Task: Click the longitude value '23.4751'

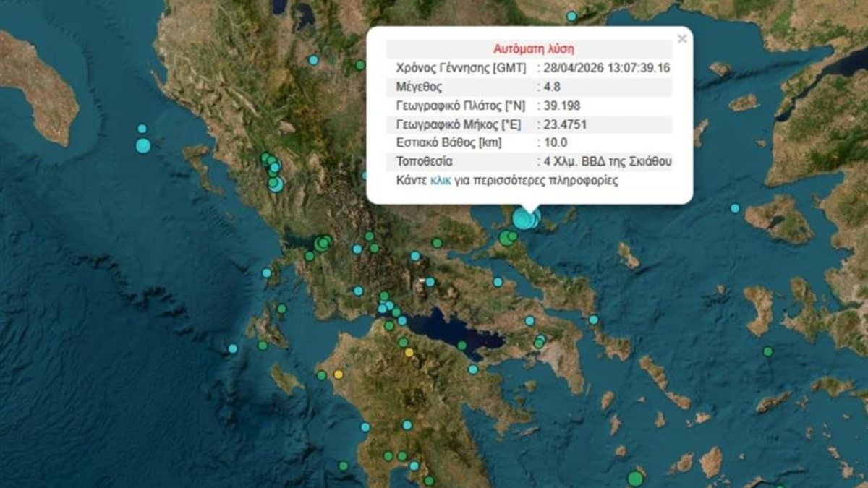Action: click(566, 124)
